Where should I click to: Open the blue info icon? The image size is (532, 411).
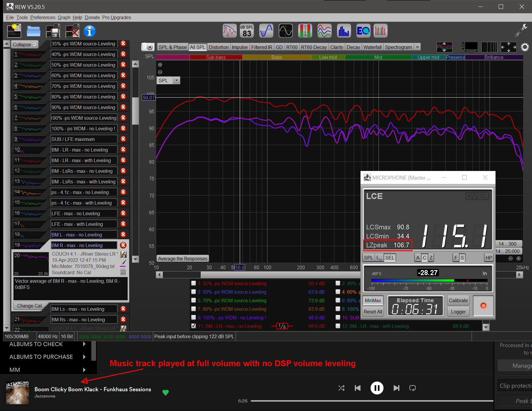[x=90, y=31]
